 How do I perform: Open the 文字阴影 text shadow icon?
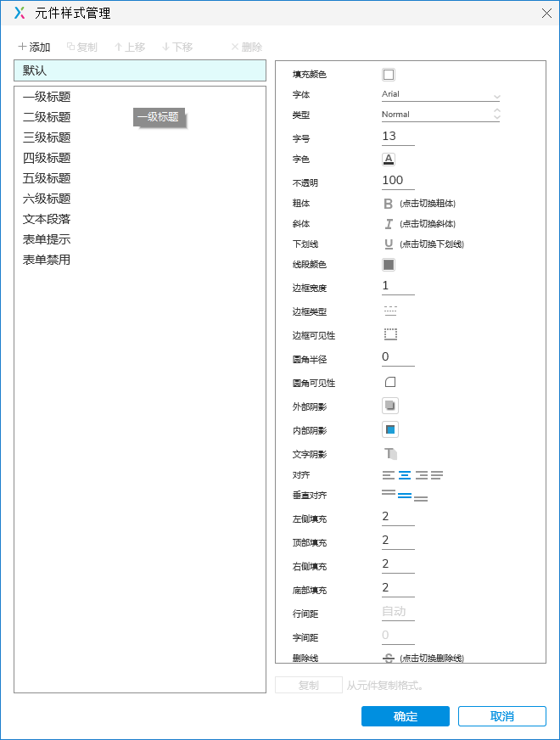point(390,453)
